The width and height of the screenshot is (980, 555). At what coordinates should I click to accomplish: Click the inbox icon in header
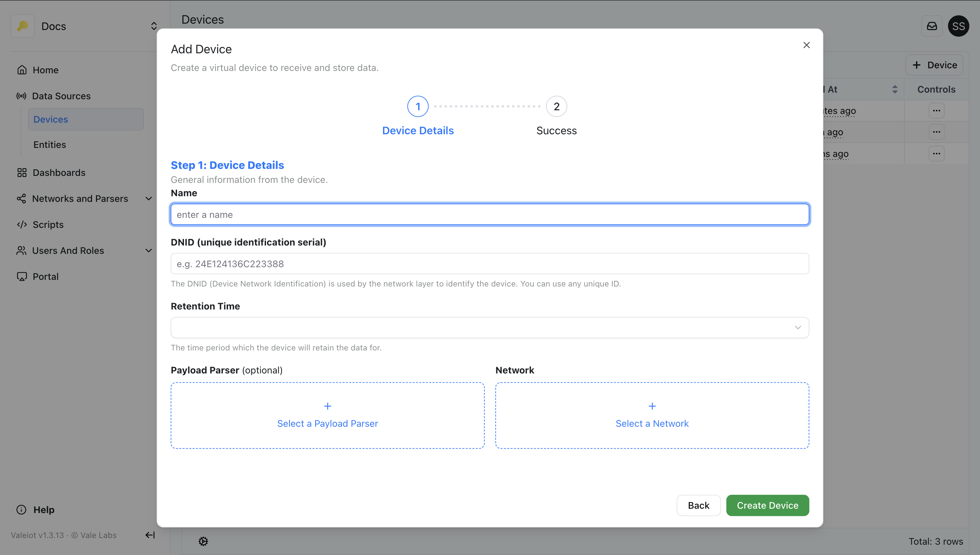932,26
